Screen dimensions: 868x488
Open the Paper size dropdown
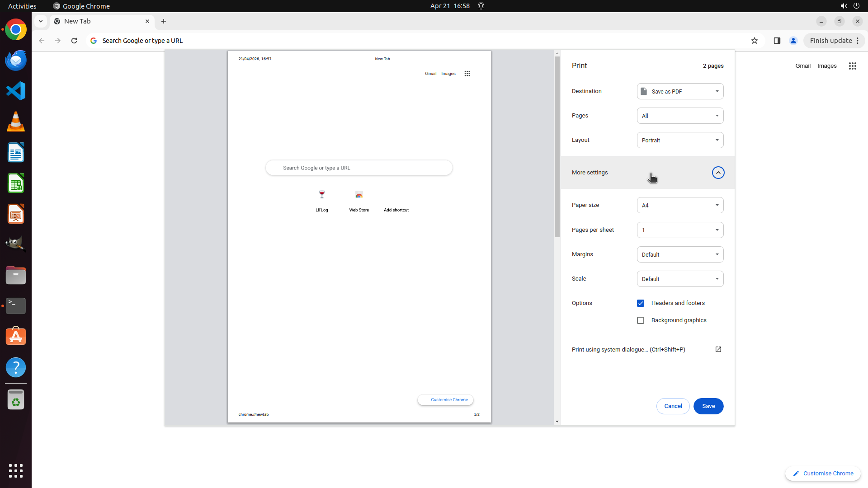click(680, 205)
